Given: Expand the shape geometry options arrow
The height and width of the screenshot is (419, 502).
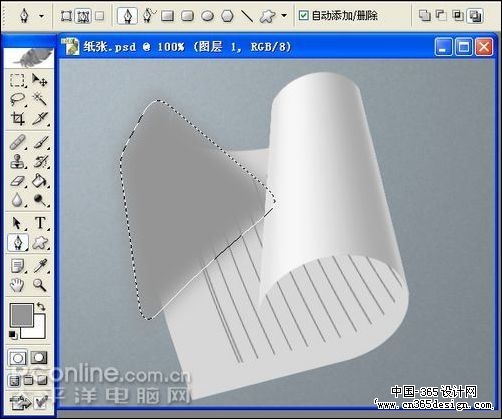Looking at the screenshot, I should pos(284,15).
